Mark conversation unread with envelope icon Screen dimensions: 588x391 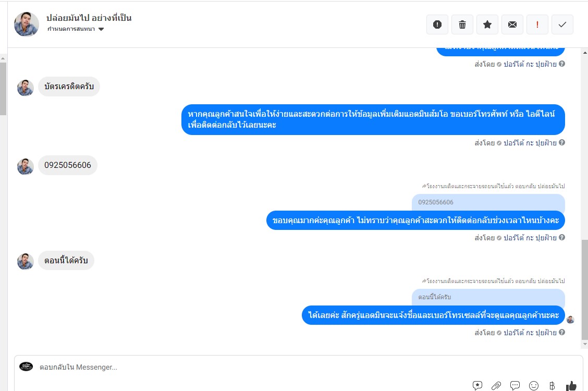click(x=512, y=25)
